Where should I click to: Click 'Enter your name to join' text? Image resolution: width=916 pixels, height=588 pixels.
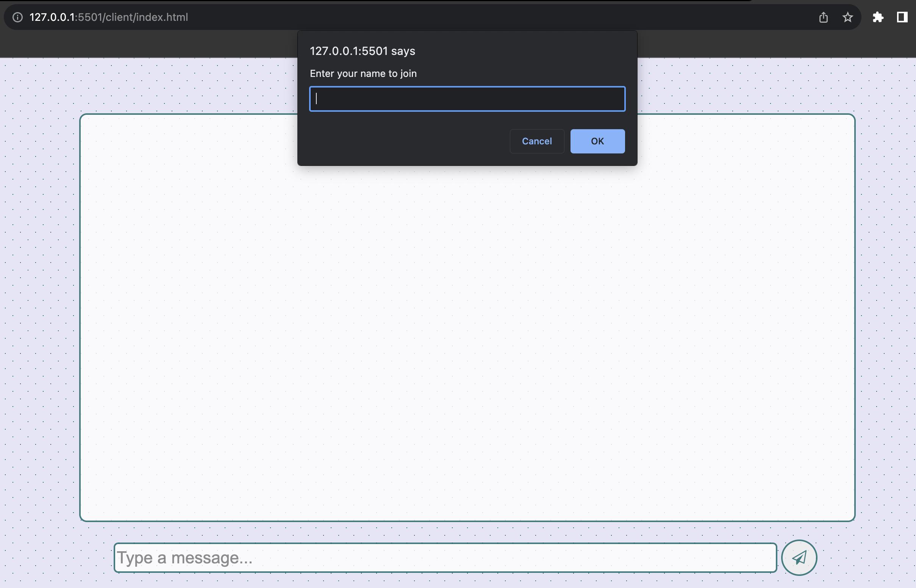click(363, 74)
